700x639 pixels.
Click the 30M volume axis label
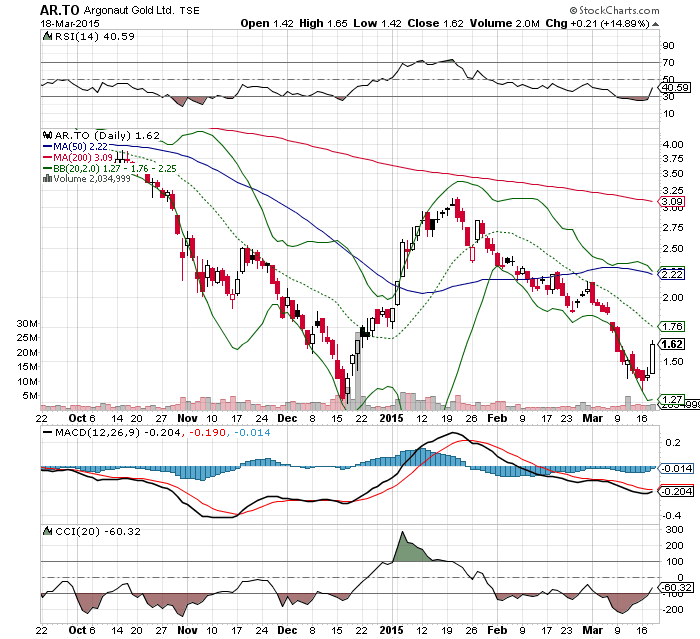(27, 324)
